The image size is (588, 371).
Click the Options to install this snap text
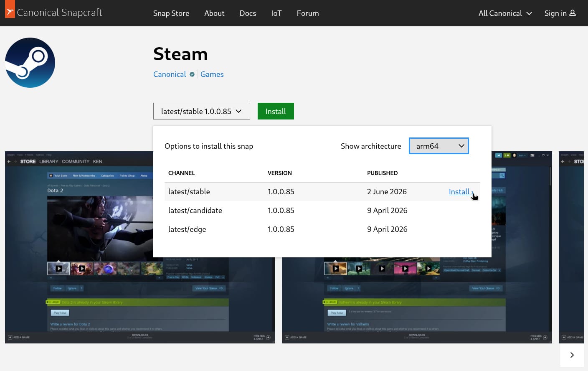209,146
